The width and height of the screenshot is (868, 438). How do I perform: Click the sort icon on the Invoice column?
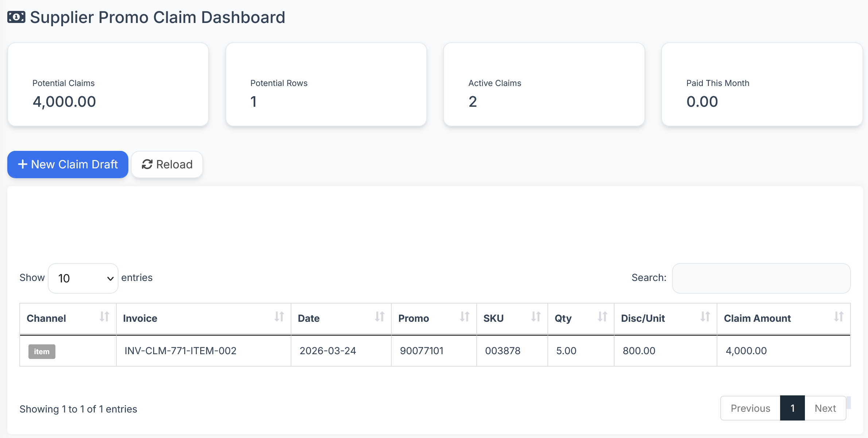pyautogui.click(x=279, y=317)
